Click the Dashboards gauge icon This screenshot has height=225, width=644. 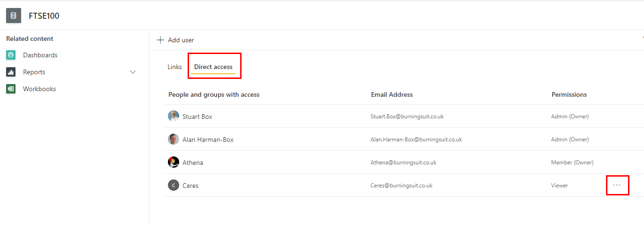pyautogui.click(x=11, y=55)
